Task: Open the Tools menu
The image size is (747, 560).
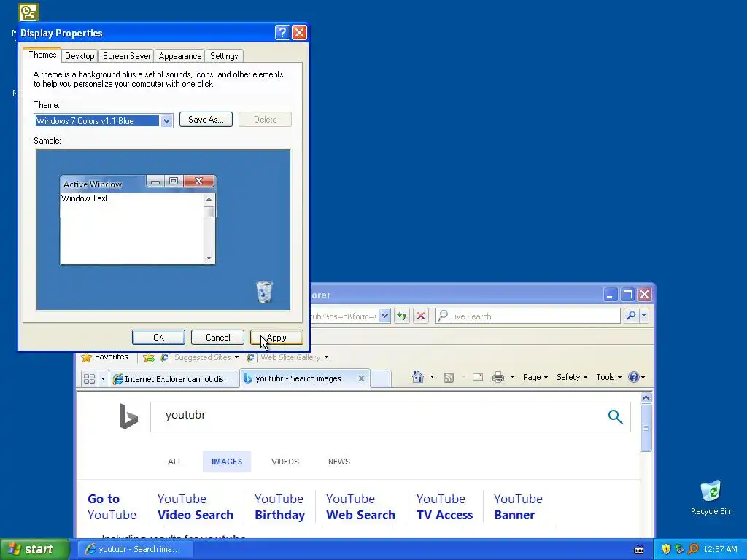Action: click(608, 377)
